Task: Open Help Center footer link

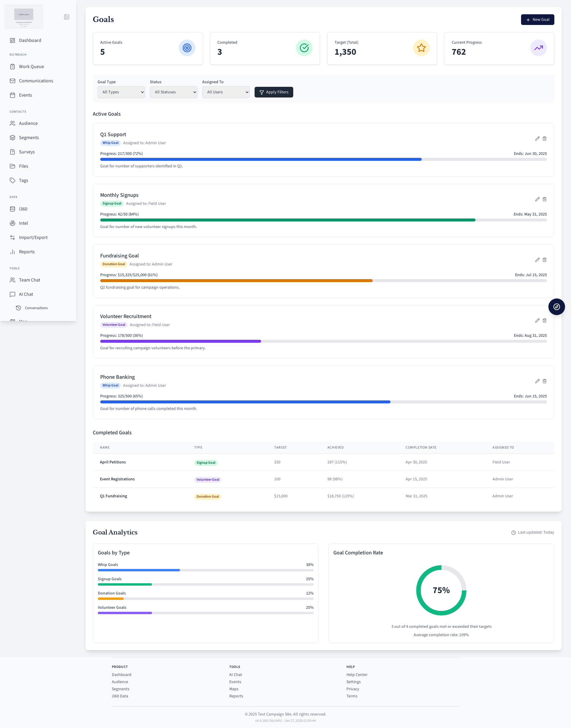Action: click(x=357, y=674)
